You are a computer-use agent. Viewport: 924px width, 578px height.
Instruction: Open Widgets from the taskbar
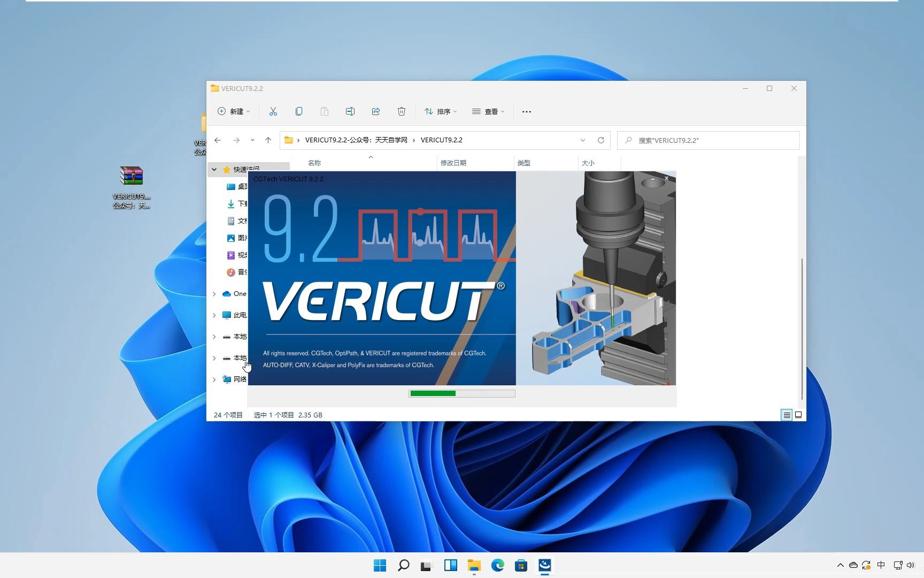coord(451,565)
